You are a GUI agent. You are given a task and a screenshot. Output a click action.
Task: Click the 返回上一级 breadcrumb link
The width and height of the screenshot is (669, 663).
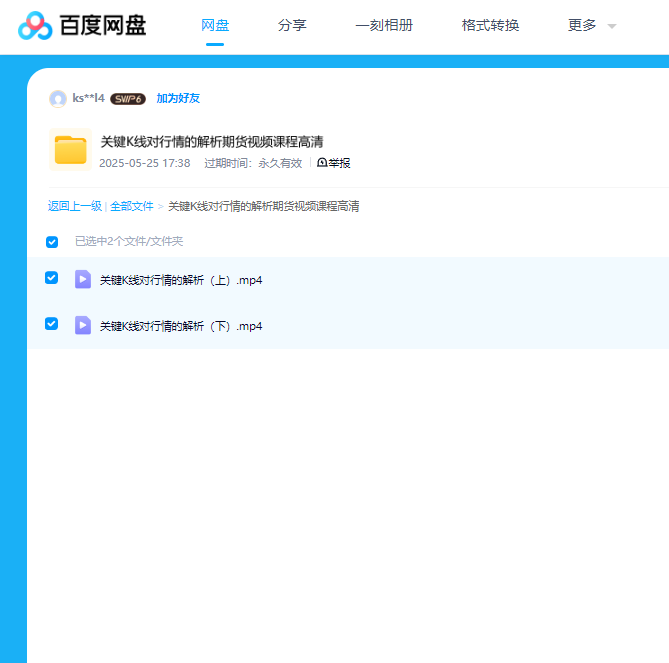click(x=75, y=206)
